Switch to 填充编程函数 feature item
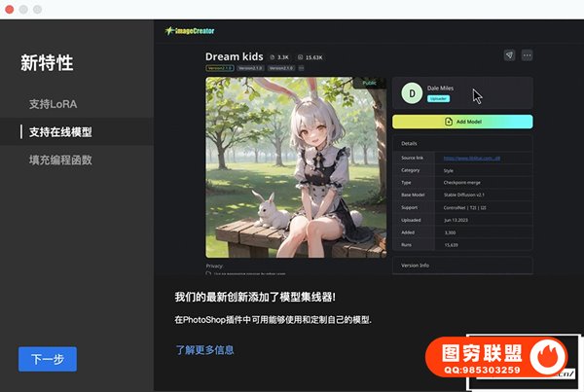This screenshot has height=392, width=584. point(60,160)
